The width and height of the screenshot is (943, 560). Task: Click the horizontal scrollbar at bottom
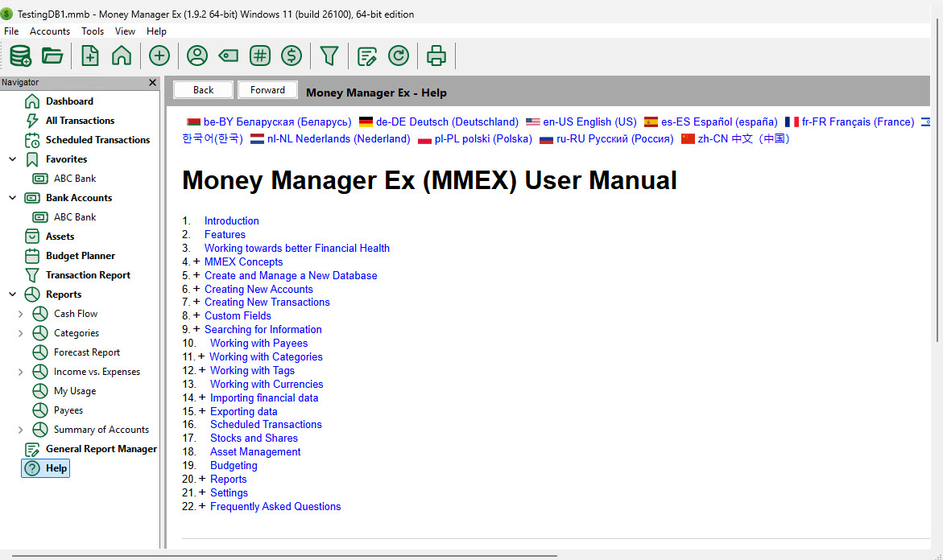click(284, 557)
